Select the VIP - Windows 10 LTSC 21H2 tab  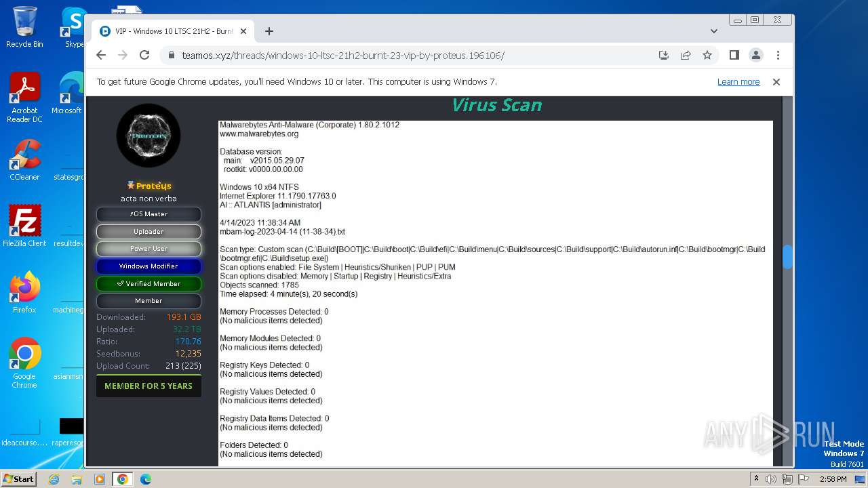click(173, 31)
